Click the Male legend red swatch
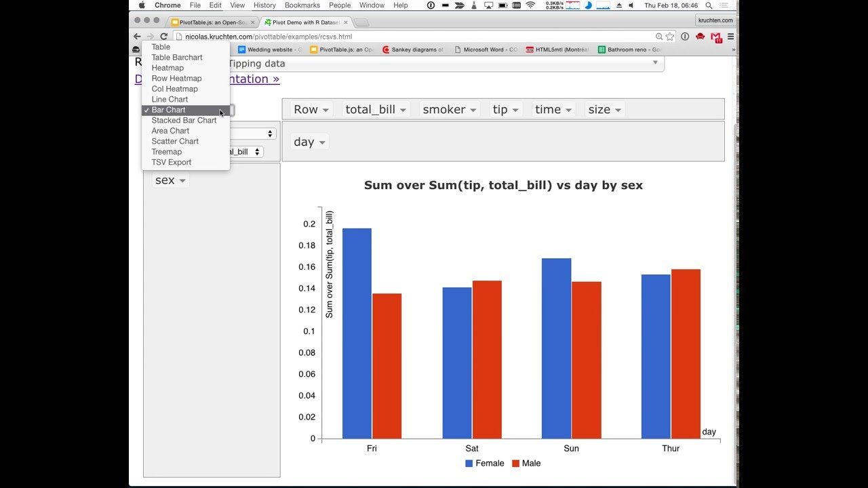Viewport: 868px width, 488px height. click(x=515, y=464)
